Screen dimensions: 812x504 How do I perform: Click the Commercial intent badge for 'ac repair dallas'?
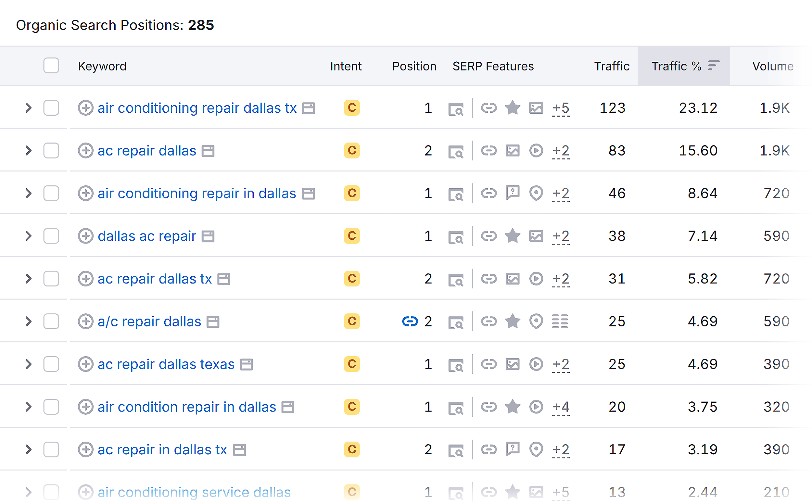point(352,151)
